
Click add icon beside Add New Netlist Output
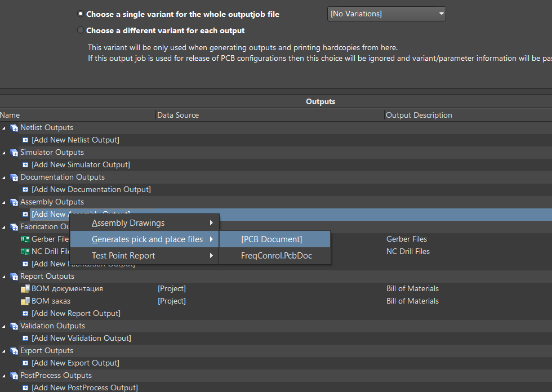click(x=25, y=140)
